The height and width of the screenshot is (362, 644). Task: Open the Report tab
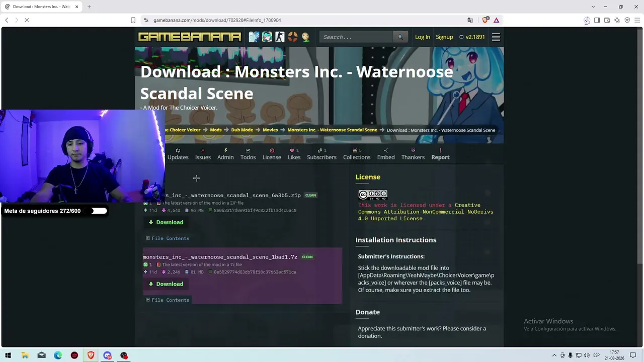[x=440, y=154]
